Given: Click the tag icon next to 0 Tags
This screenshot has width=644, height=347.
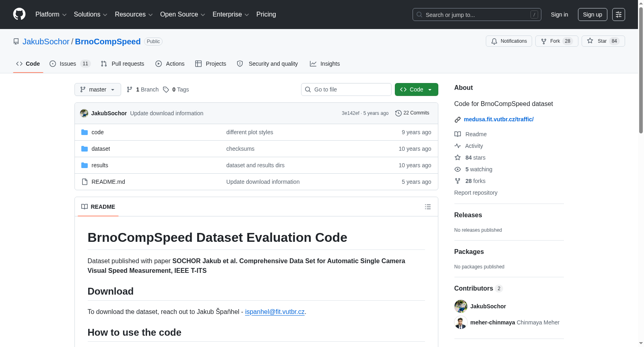Looking at the screenshot, I should coord(166,89).
